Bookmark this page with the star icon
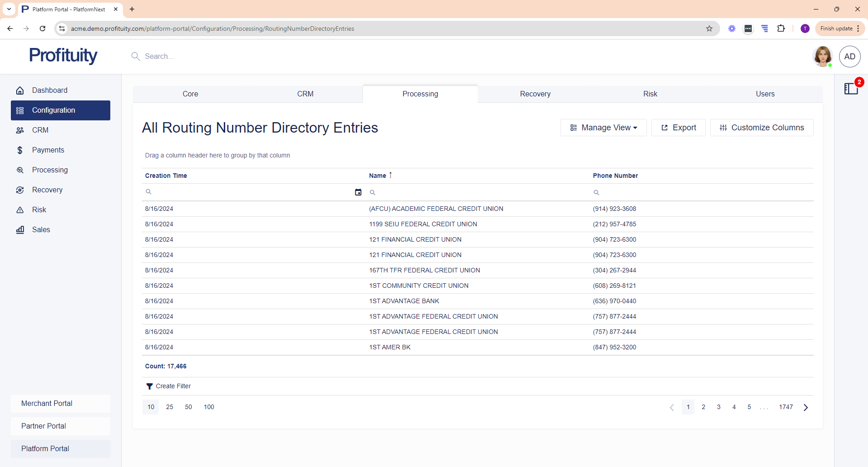The width and height of the screenshot is (868, 467). point(709,29)
